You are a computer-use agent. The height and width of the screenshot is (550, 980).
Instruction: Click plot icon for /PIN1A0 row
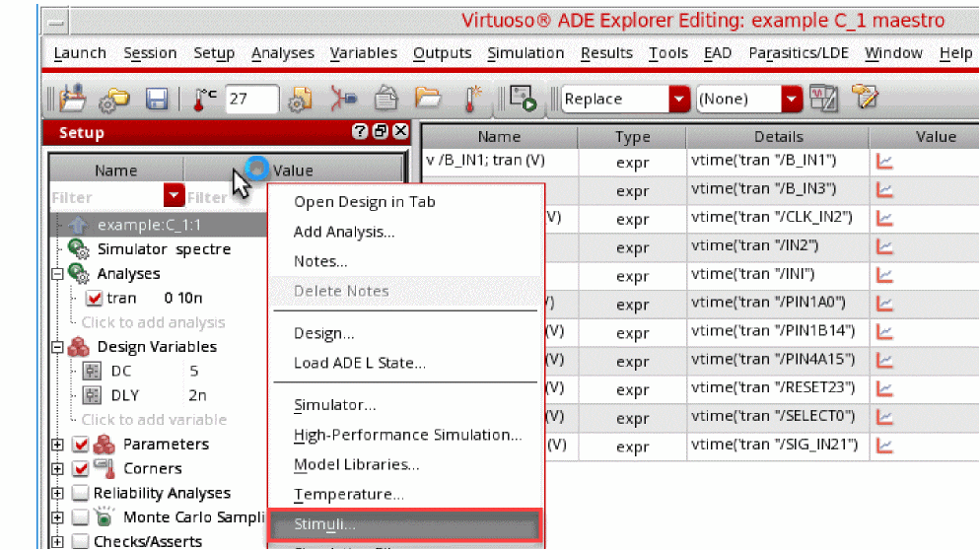(884, 304)
